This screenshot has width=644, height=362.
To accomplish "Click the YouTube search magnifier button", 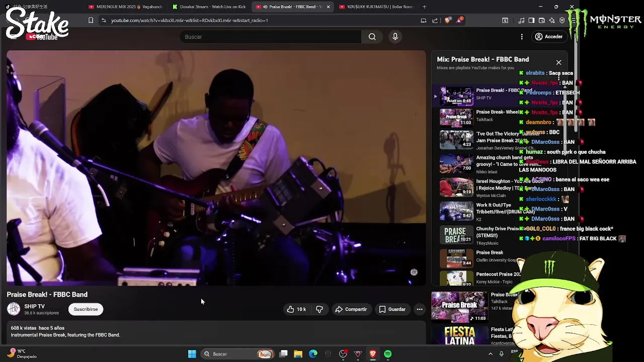I will coord(372,37).
